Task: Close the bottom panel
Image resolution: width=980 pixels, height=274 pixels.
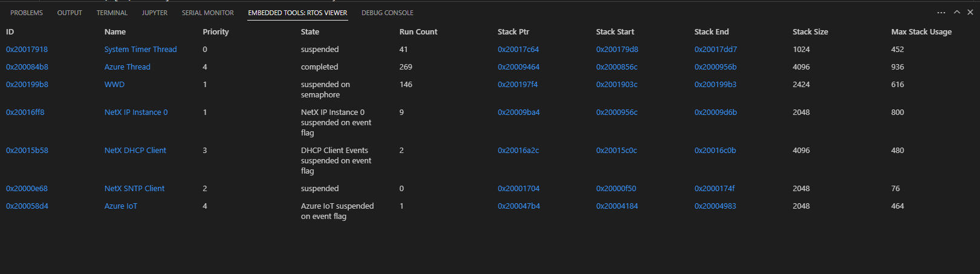Action: [x=970, y=13]
